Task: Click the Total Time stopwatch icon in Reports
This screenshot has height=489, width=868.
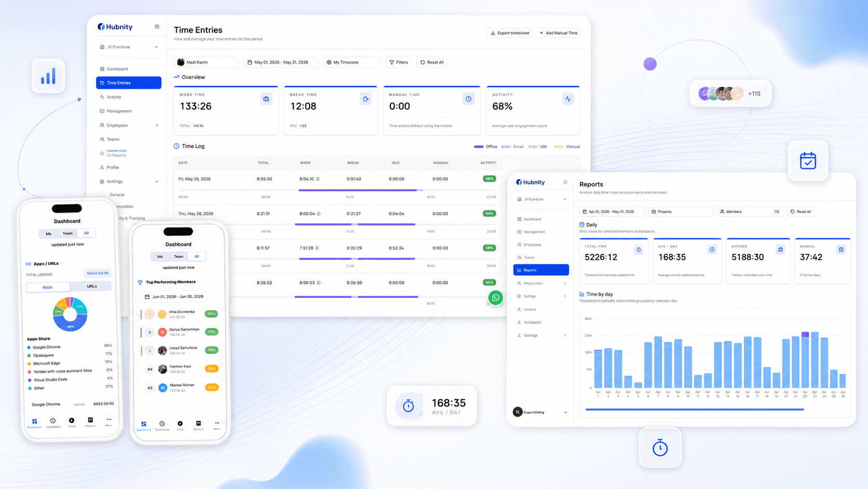Action: (x=639, y=249)
